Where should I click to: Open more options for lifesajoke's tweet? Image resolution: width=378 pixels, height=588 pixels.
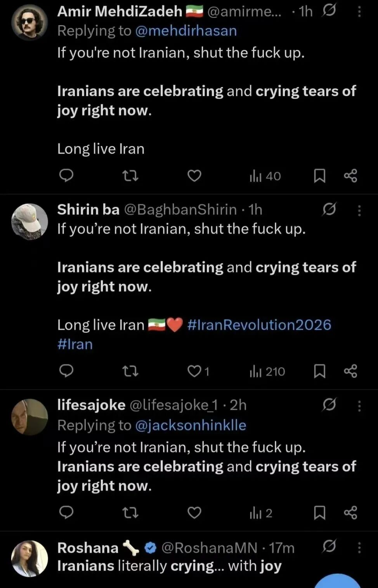point(359,406)
